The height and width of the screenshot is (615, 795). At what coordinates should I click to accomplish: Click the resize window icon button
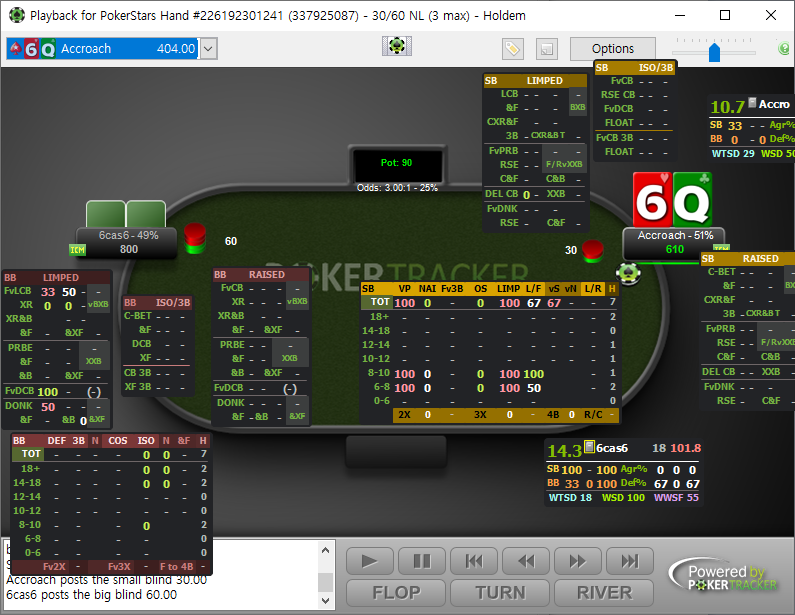click(x=547, y=49)
